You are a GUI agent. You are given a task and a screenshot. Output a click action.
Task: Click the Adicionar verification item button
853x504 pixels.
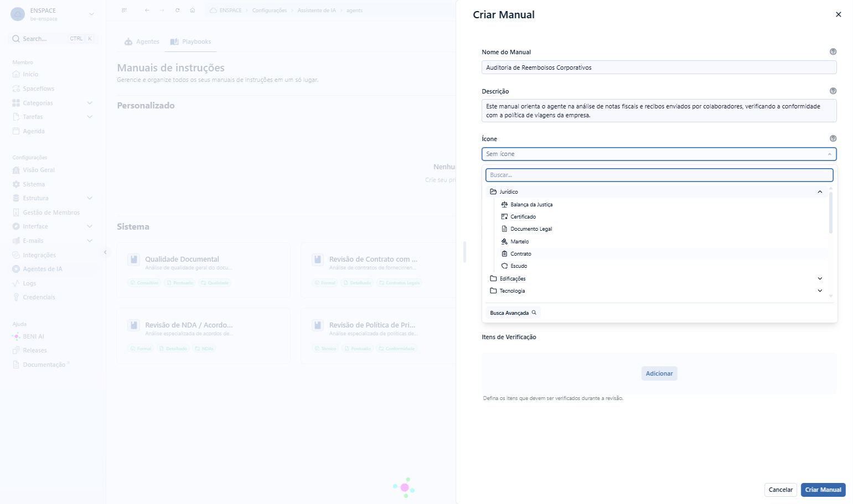(659, 373)
